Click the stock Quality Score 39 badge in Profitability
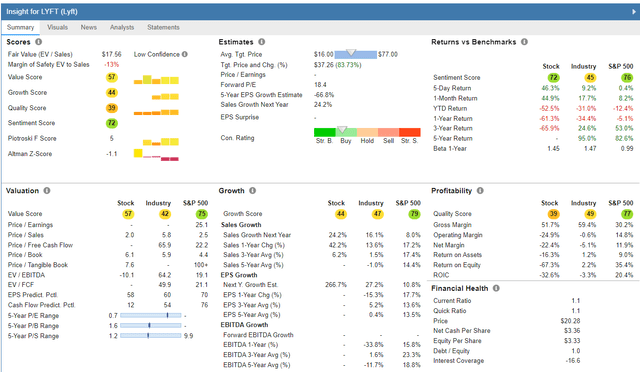The width and height of the screenshot is (640, 372). [x=553, y=214]
